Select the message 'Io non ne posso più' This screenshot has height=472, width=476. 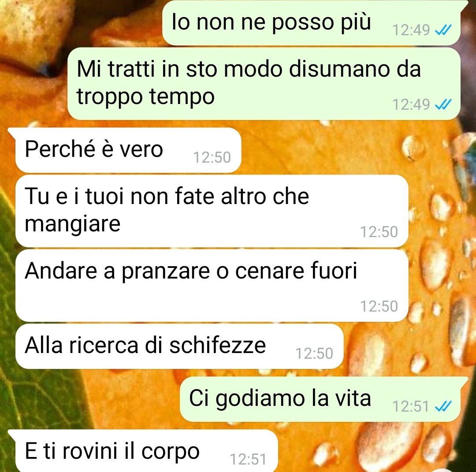pyautogui.click(x=311, y=23)
